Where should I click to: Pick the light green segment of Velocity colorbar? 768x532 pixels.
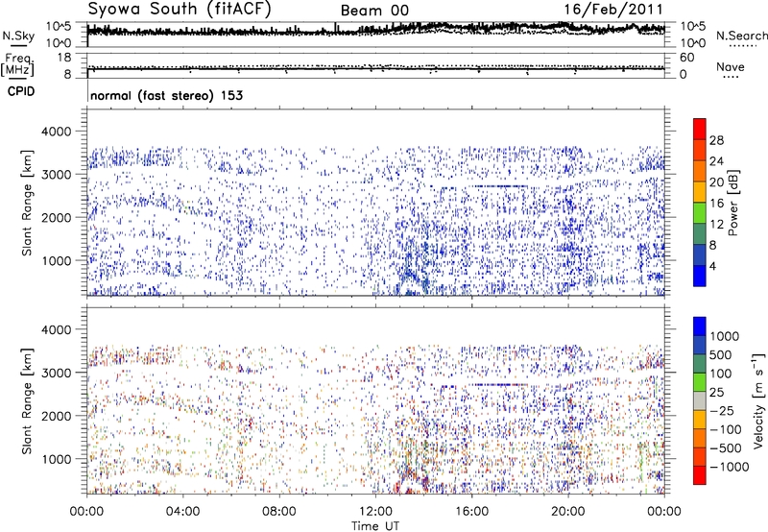[x=700, y=382]
